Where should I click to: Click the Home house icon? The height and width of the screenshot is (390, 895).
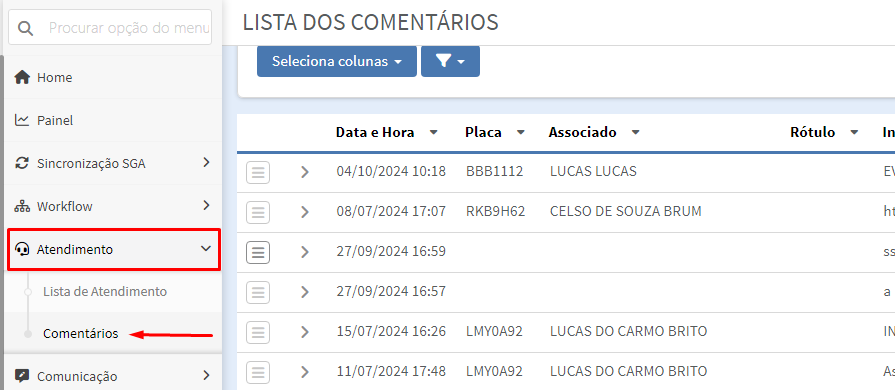22,77
